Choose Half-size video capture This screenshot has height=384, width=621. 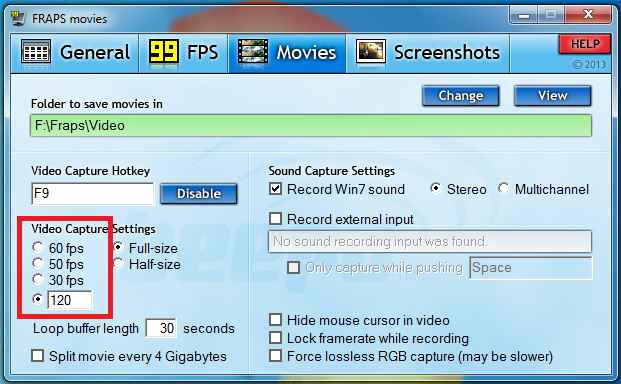pyautogui.click(x=118, y=263)
